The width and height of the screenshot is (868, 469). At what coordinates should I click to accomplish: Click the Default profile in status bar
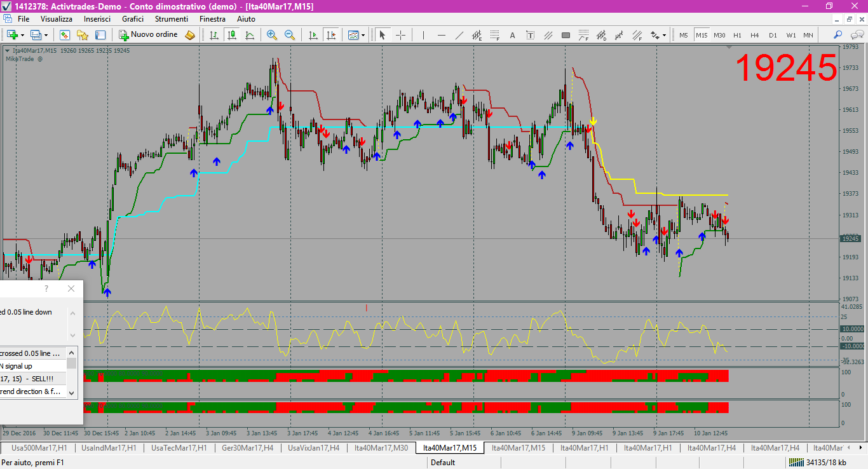coord(443,463)
